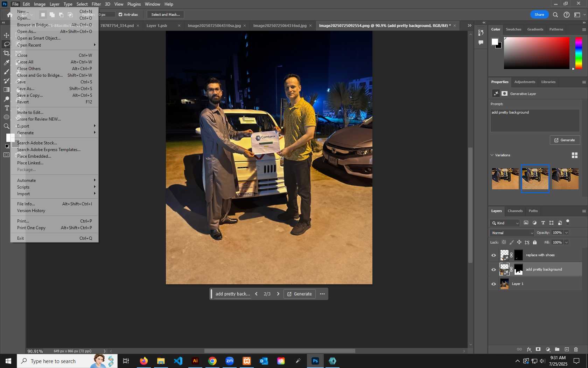Hide Layer 1 visibility eye

pos(494,284)
